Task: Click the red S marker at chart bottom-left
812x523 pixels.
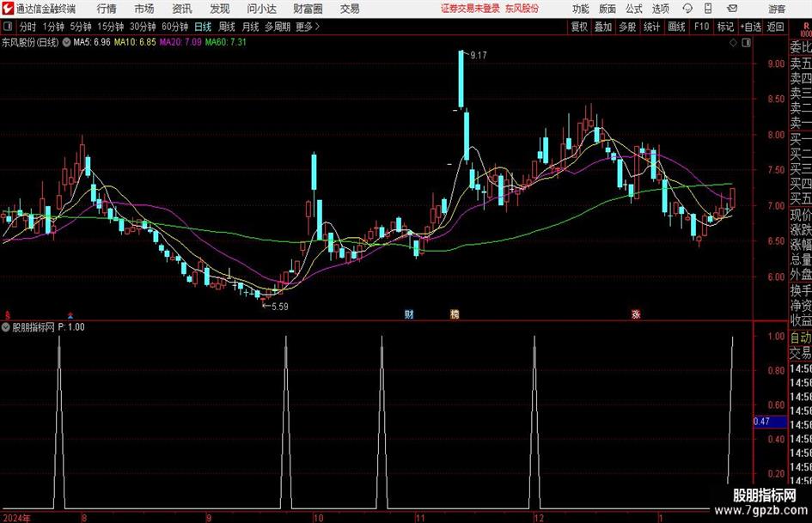Action: (x=7, y=315)
